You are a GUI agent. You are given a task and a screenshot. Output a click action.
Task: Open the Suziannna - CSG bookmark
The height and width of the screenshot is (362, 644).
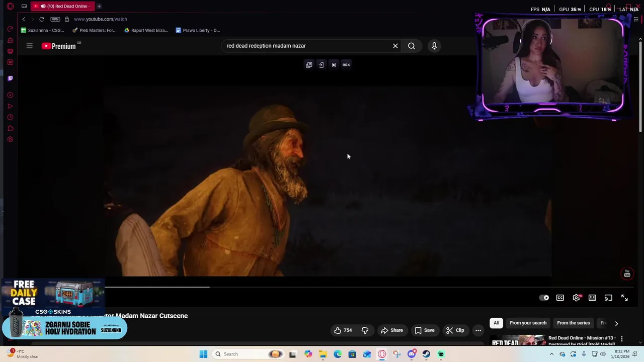pyautogui.click(x=43, y=30)
